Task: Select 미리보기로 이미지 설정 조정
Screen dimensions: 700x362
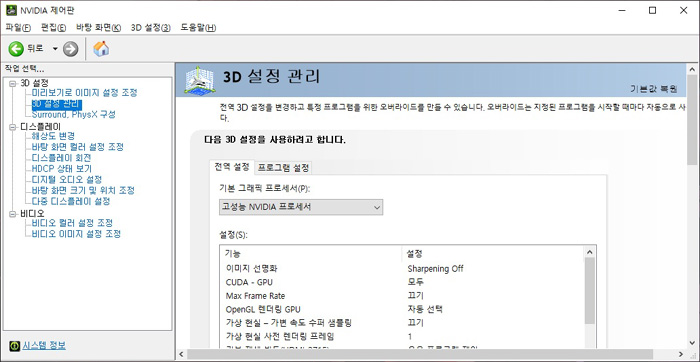Action: tap(84, 93)
